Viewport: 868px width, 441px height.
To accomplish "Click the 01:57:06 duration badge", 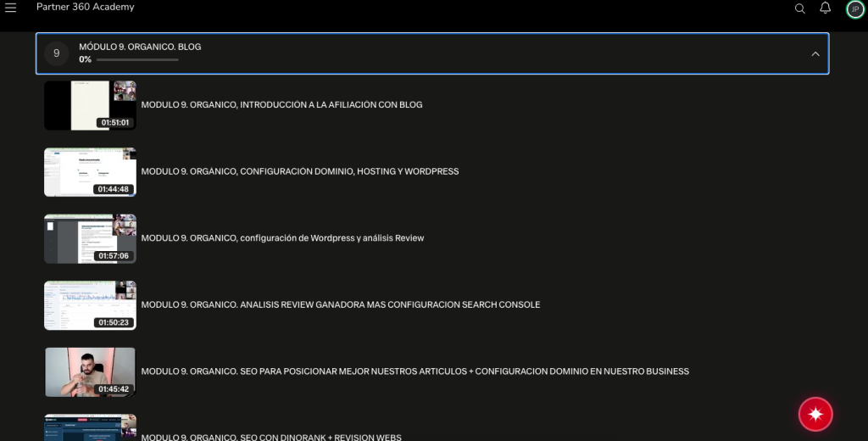I will pyautogui.click(x=114, y=255).
